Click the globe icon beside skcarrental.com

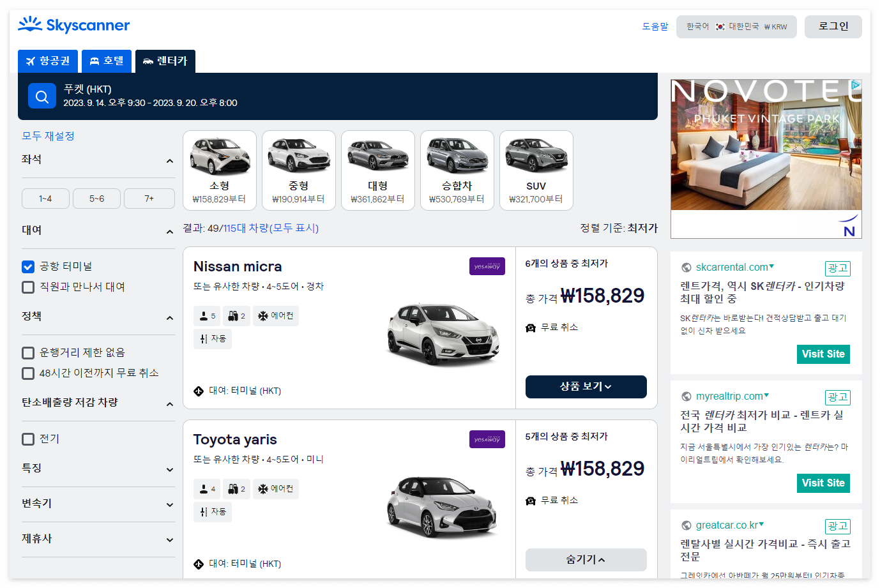point(687,268)
